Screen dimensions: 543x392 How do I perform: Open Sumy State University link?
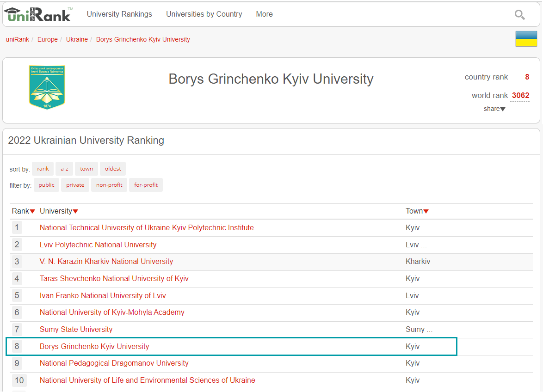(x=76, y=330)
